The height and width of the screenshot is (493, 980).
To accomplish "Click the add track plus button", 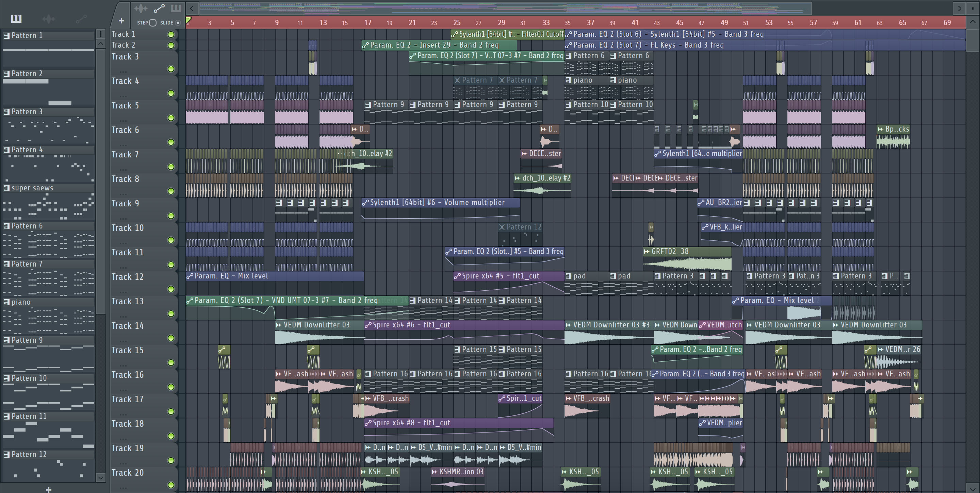I will [x=121, y=21].
